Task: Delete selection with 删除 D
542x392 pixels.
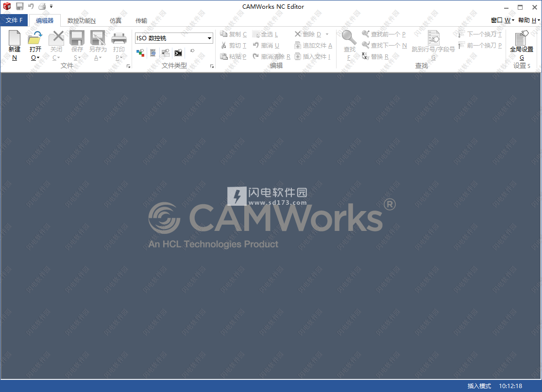Action: 308,34
